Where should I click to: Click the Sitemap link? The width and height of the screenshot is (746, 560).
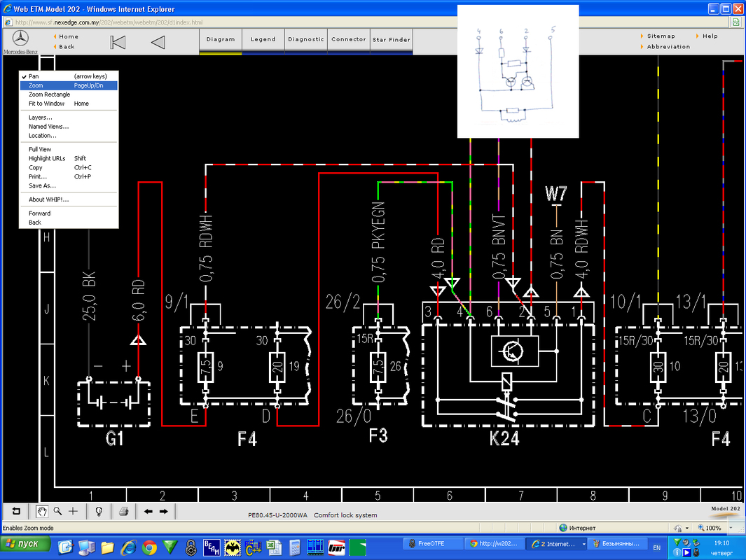(660, 36)
